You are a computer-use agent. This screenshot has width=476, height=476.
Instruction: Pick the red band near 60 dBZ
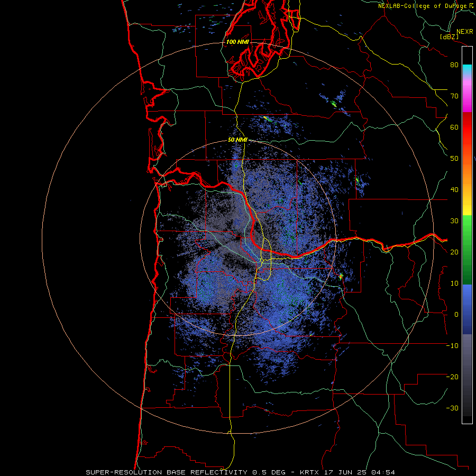pos(467,127)
